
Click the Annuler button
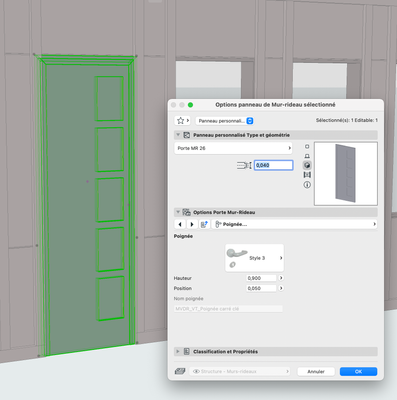pos(316,371)
